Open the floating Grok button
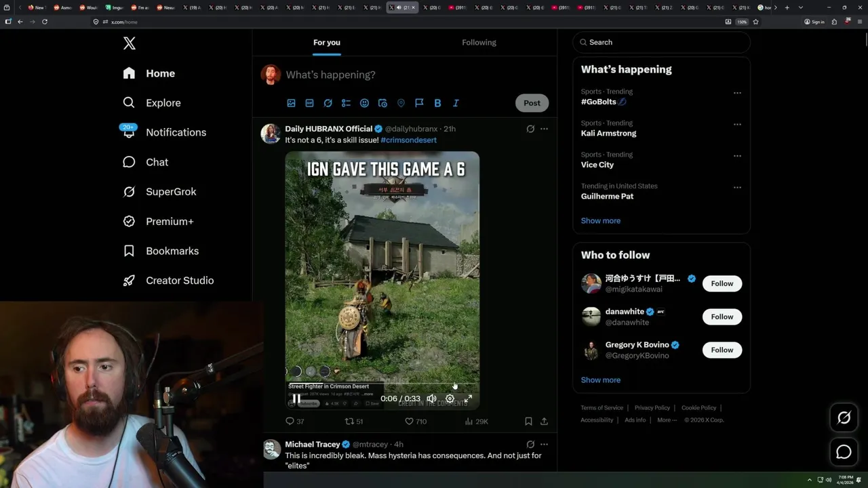 [x=844, y=418]
